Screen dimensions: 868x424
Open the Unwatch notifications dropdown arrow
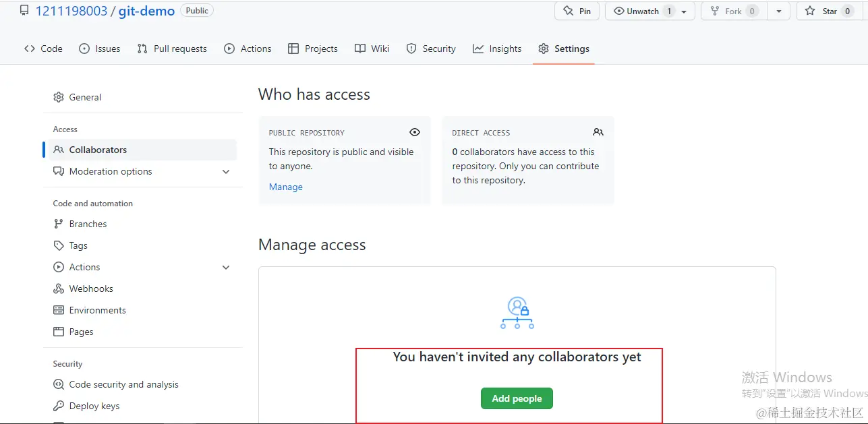684,11
